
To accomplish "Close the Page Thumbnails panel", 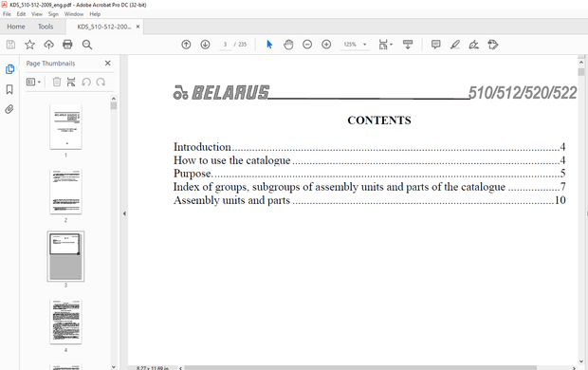I will tap(107, 63).
